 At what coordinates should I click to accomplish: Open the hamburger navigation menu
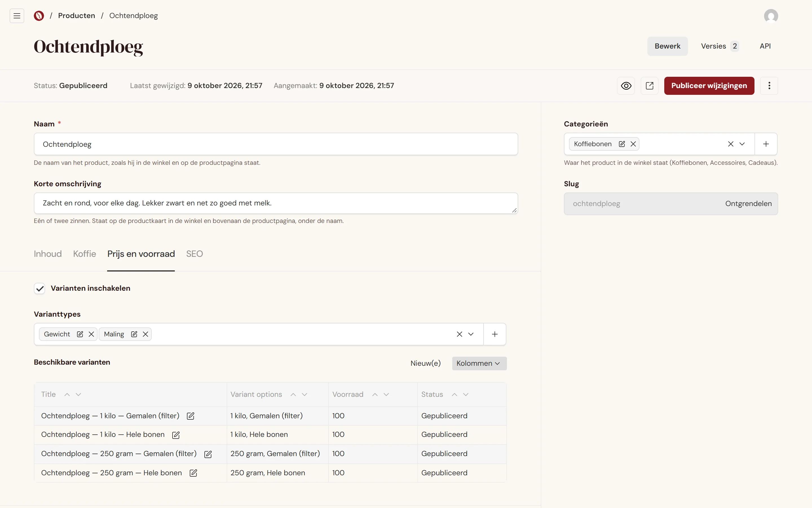pyautogui.click(x=17, y=16)
